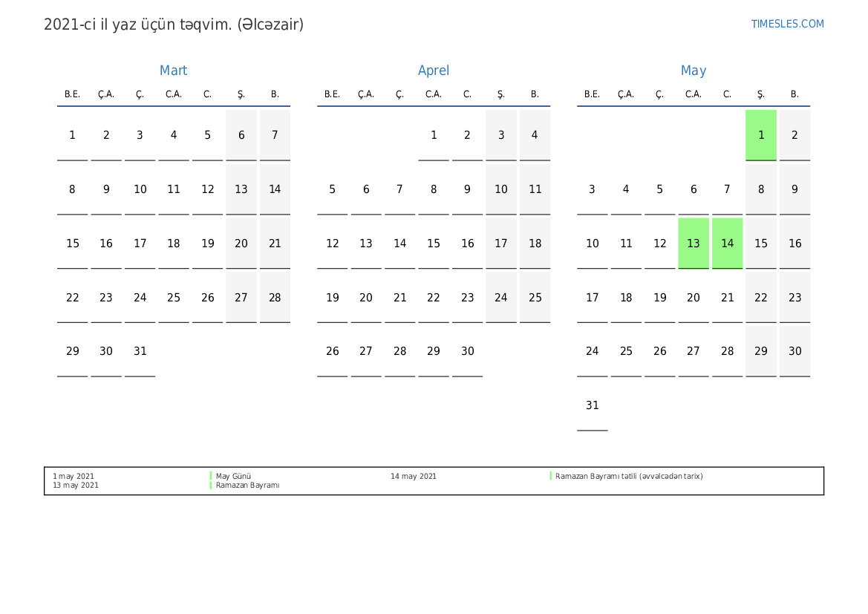The width and height of the screenshot is (868, 614).
Task: Click the May Günü legend entry
Action: [233, 477]
